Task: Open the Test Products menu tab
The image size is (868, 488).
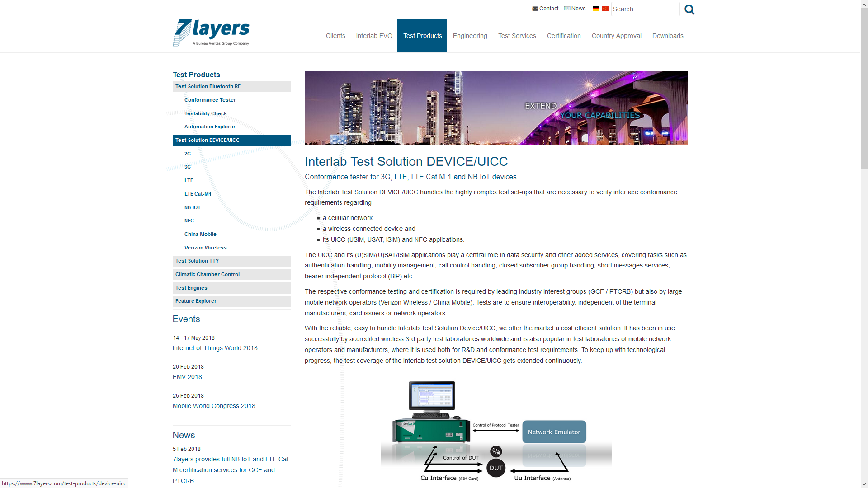Action: point(422,36)
